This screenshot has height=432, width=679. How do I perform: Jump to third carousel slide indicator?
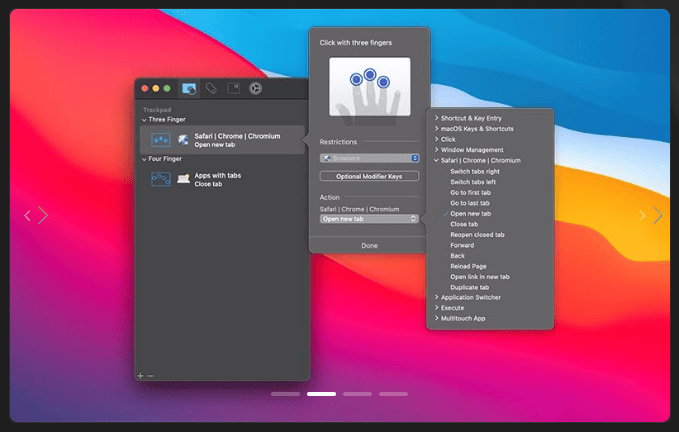point(357,394)
